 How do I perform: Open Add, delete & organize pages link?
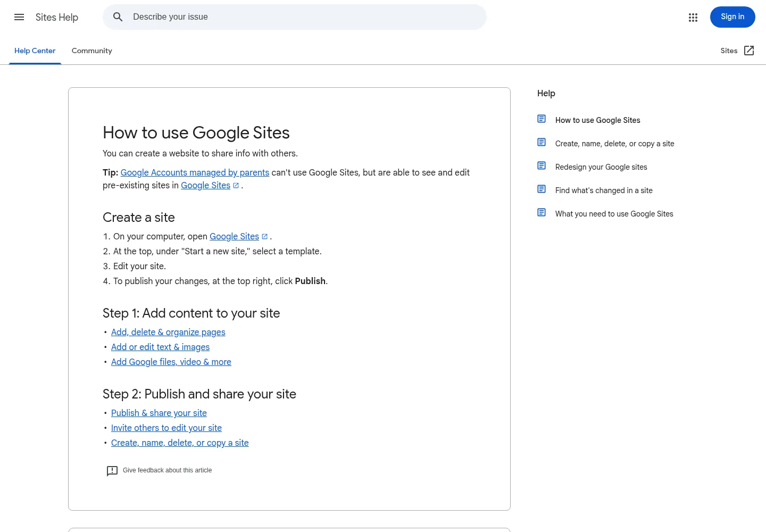tap(168, 332)
